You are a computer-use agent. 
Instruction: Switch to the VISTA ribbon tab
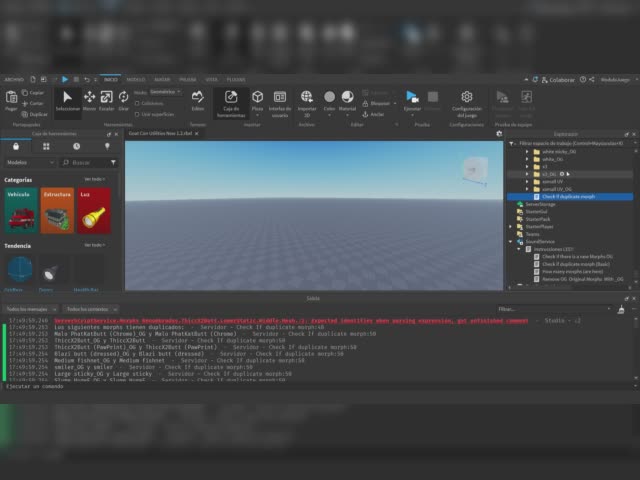point(211,80)
